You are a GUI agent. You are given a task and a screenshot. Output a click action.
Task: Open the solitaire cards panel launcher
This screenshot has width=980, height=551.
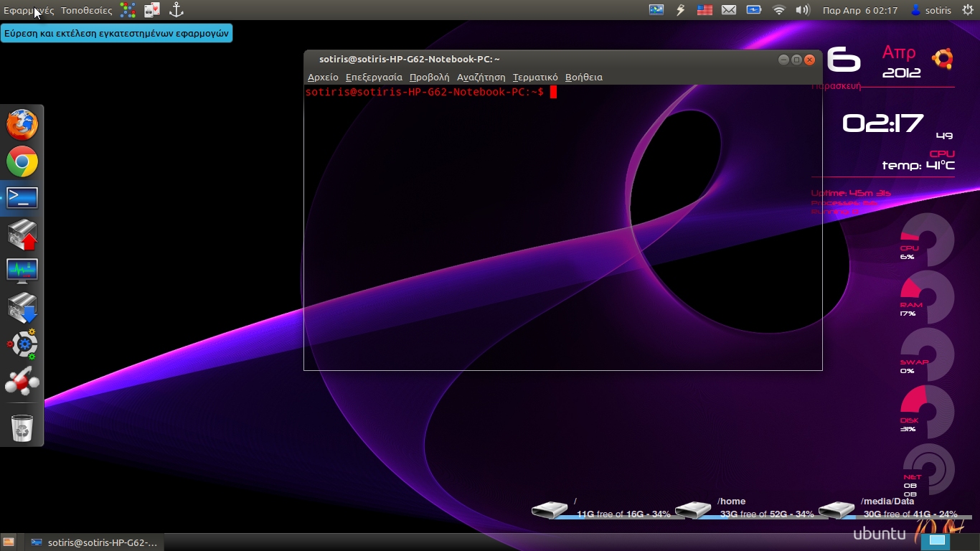point(151,10)
